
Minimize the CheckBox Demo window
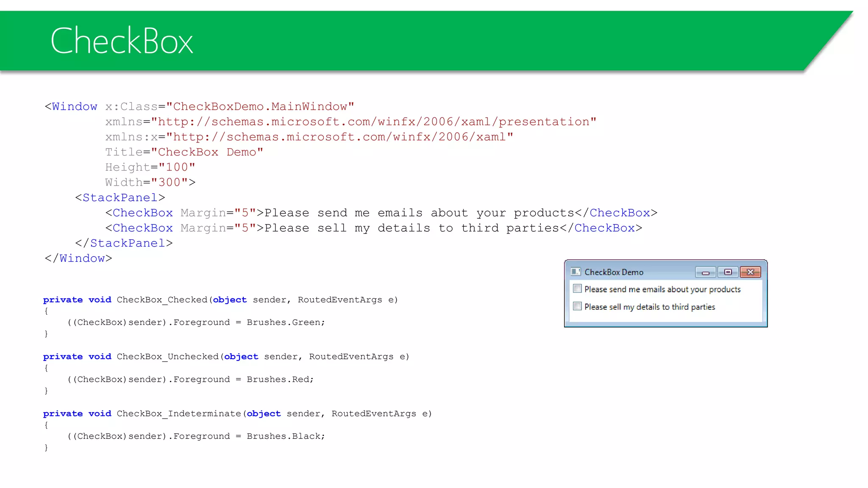tap(705, 272)
